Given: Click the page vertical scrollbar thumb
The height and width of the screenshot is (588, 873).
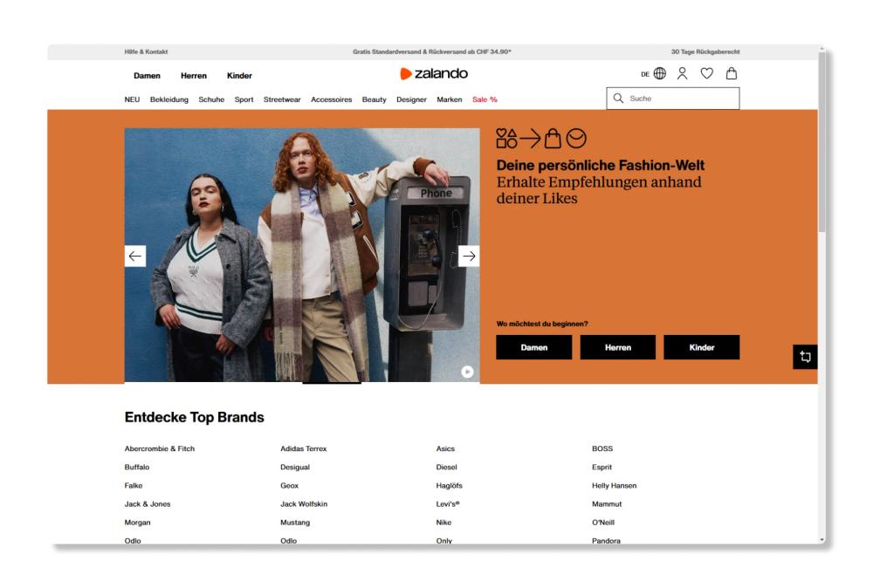Looking at the screenshot, I should pos(821,142).
